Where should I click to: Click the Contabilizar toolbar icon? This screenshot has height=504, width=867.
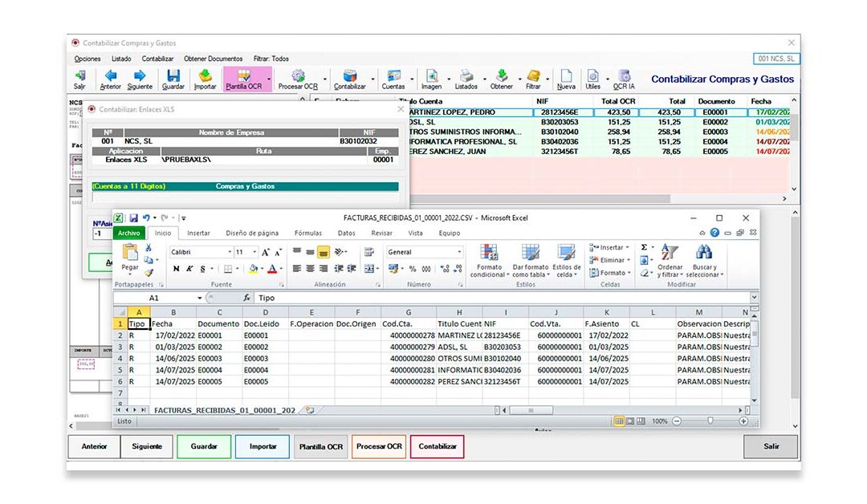pyautogui.click(x=349, y=79)
